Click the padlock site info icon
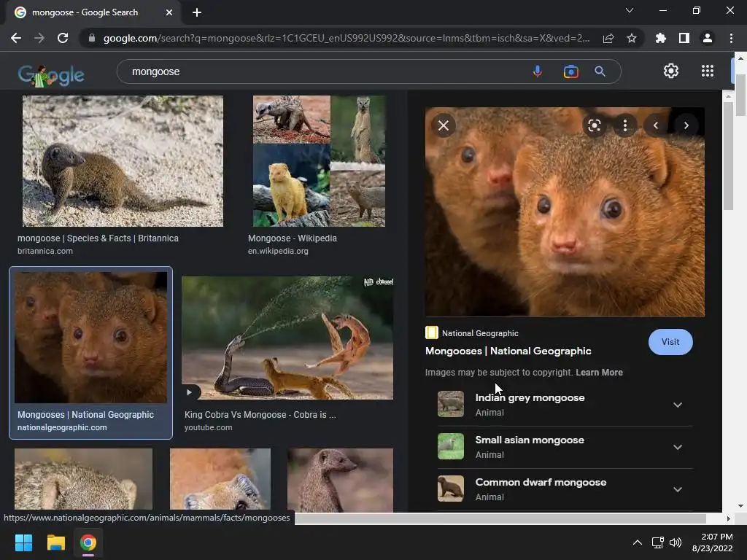The image size is (747, 560). [92, 38]
